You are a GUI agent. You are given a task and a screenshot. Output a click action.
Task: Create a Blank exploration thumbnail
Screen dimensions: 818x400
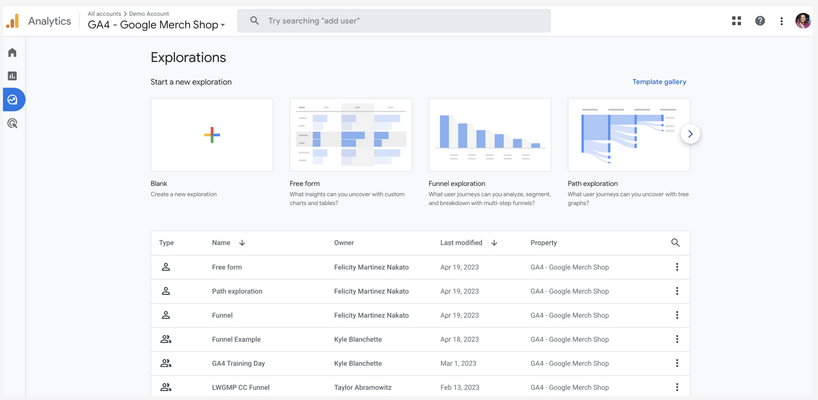pos(212,135)
